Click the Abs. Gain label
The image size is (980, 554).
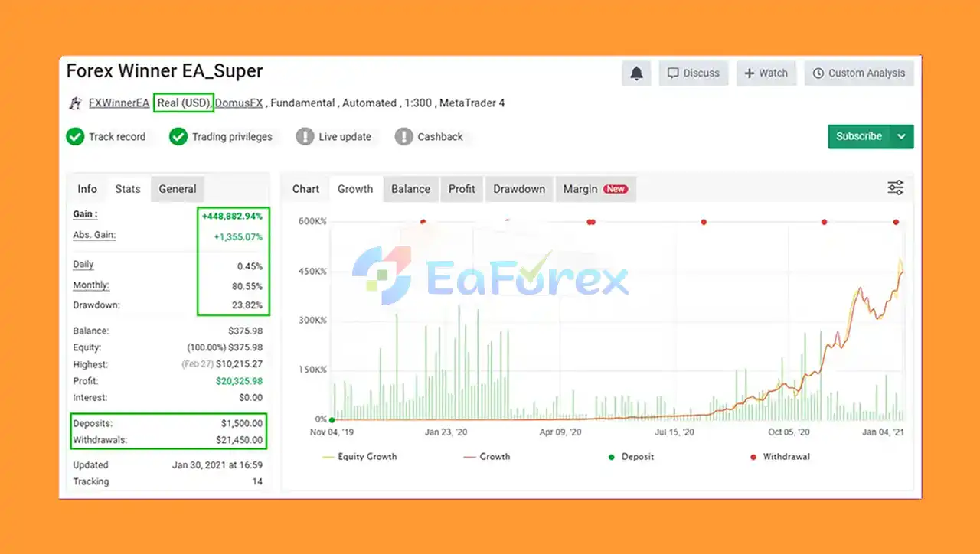(x=94, y=235)
